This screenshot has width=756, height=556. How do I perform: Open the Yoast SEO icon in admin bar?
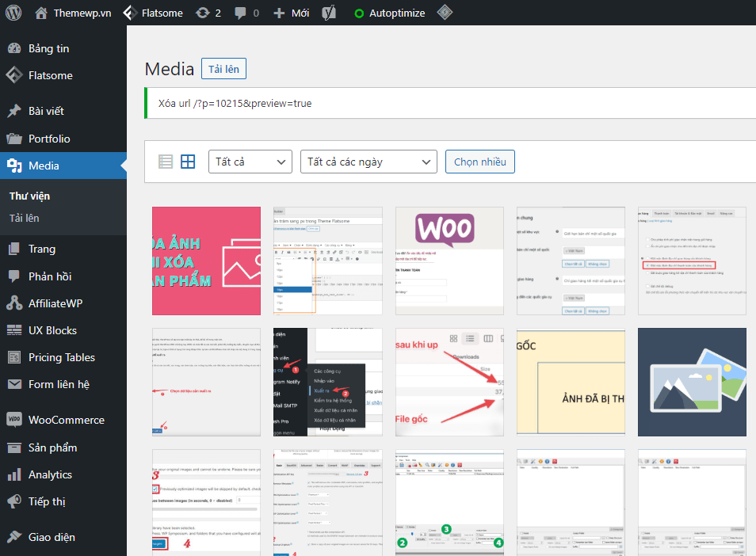point(330,13)
